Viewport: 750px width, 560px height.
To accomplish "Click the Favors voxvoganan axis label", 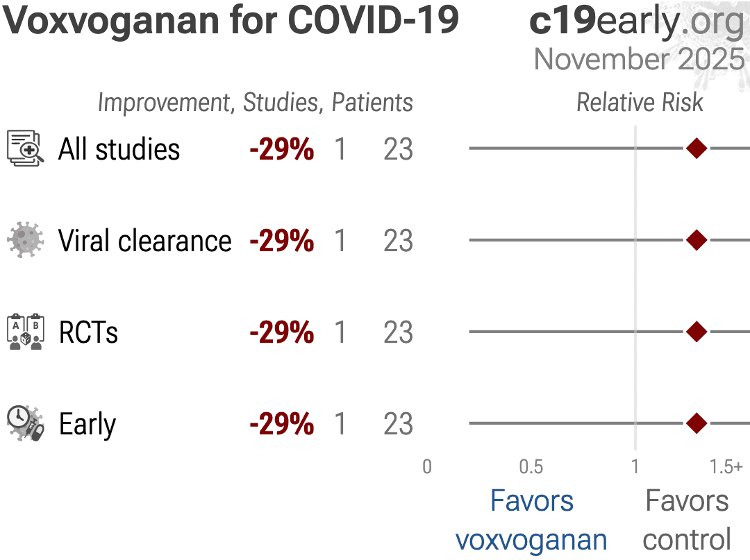I will click(531, 520).
